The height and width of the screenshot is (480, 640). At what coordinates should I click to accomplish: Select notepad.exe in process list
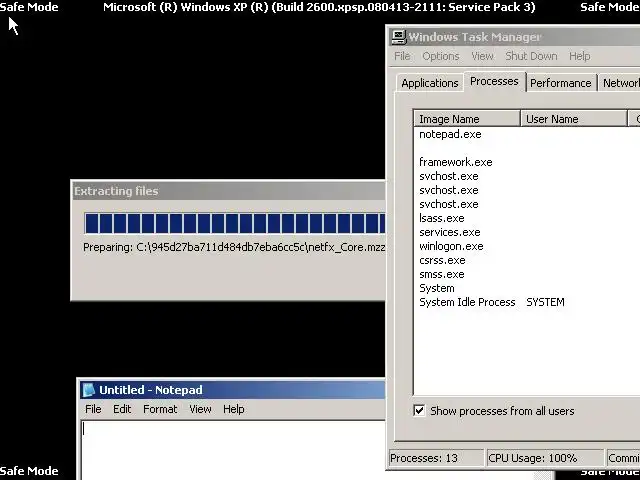[450, 134]
